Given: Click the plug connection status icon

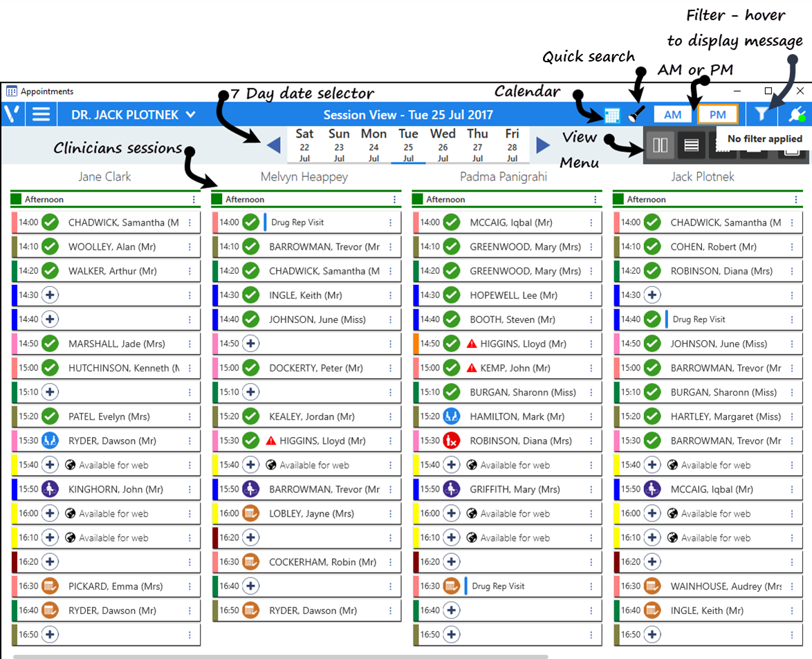Looking at the screenshot, I should click(x=797, y=114).
